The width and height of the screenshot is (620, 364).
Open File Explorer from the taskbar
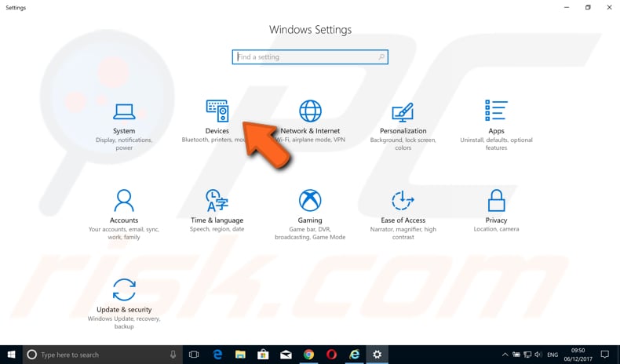(x=240, y=355)
